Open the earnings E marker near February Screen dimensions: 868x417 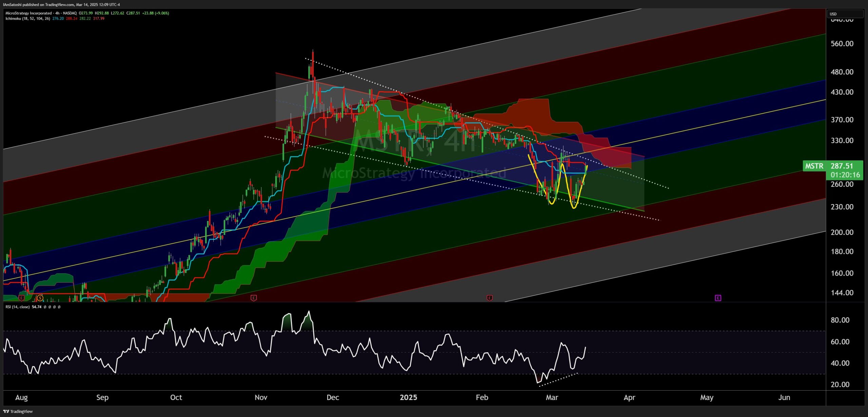coord(489,298)
